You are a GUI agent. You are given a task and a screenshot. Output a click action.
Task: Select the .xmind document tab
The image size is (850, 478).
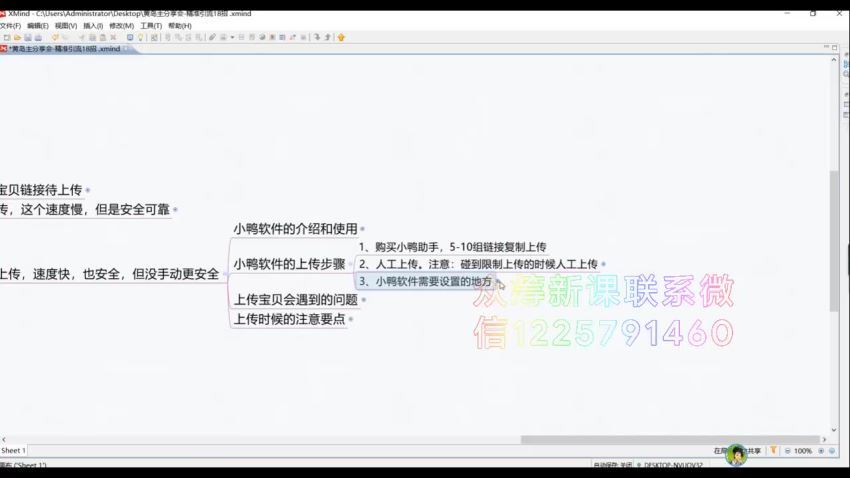coord(64,49)
